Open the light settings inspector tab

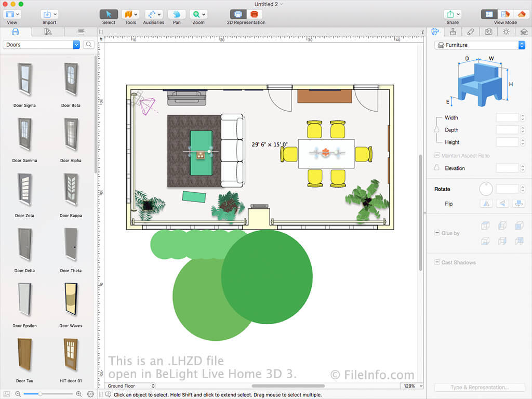point(506,32)
